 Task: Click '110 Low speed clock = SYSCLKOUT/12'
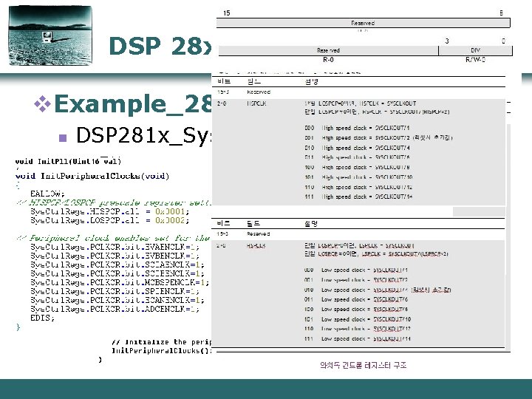tap(358, 329)
